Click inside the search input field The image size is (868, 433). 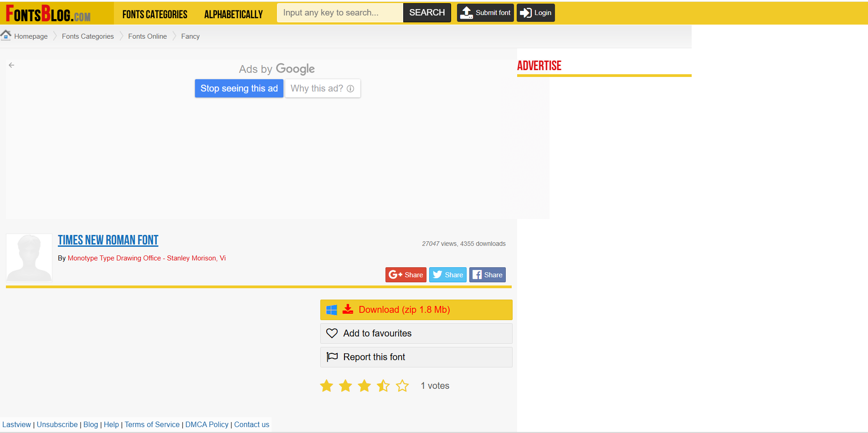click(339, 12)
